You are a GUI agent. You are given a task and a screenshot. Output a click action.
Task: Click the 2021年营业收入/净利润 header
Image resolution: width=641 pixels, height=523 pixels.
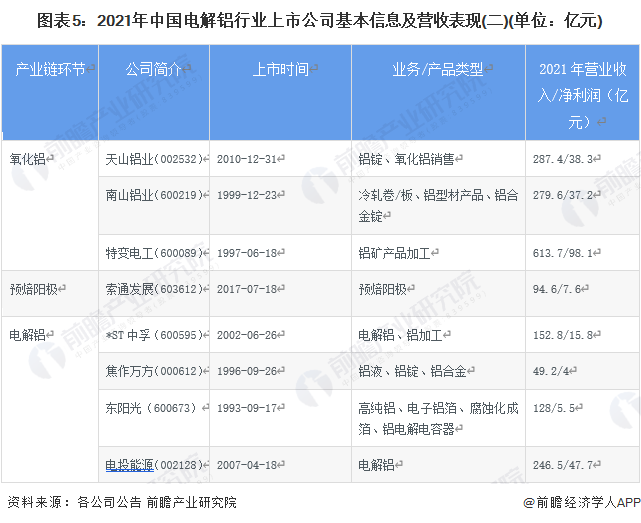[x=583, y=93]
